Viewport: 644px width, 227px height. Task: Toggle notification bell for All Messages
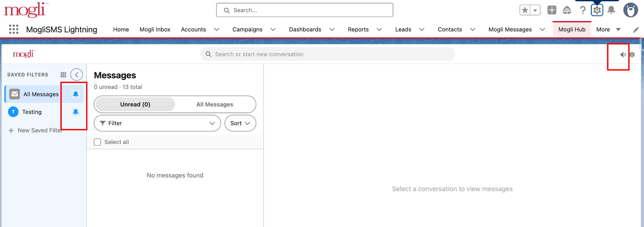point(75,94)
